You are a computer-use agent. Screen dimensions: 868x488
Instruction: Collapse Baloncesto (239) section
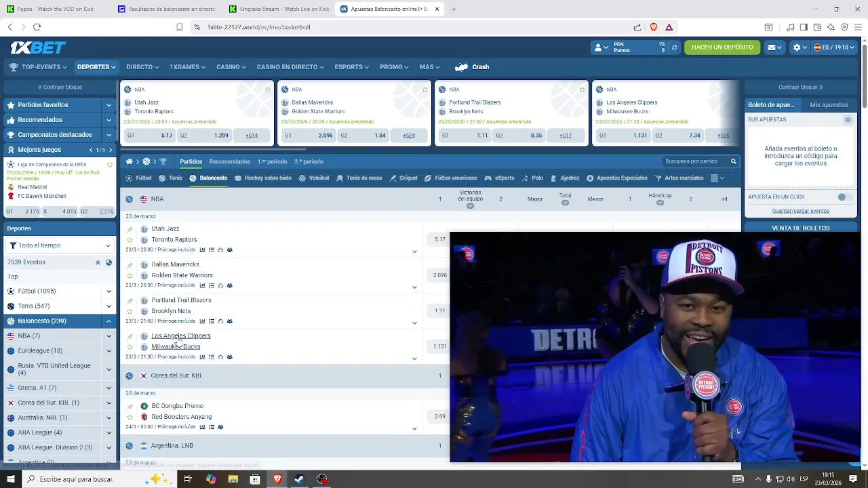click(108, 321)
